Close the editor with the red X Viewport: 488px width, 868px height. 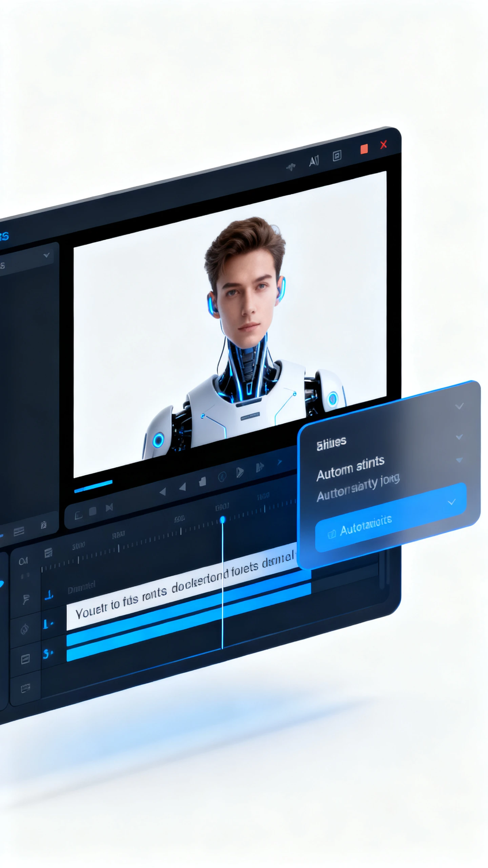[x=383, y=145]
